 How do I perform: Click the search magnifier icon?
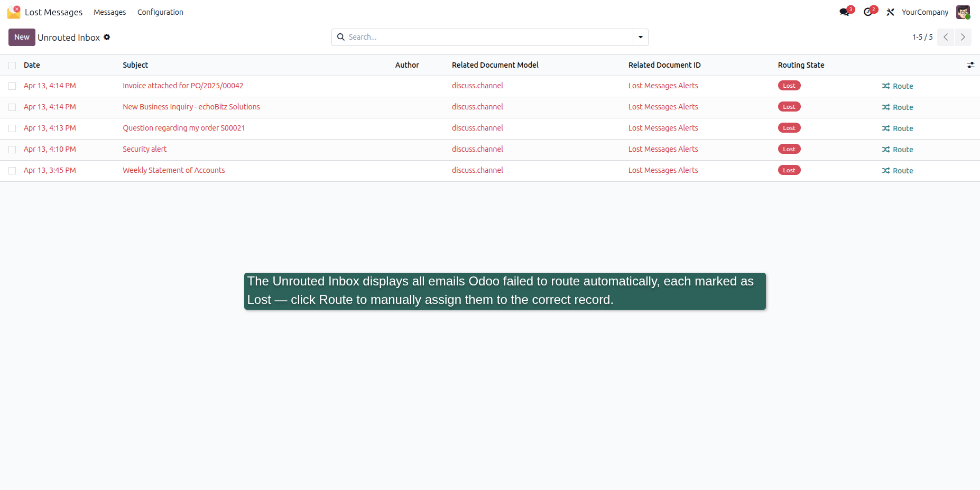pos(341,37)
